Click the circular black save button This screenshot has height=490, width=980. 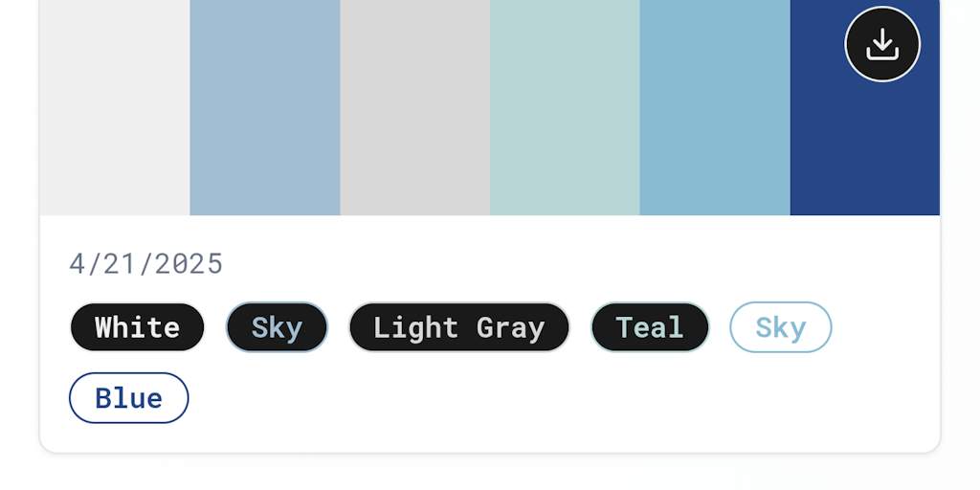[881, 44]
